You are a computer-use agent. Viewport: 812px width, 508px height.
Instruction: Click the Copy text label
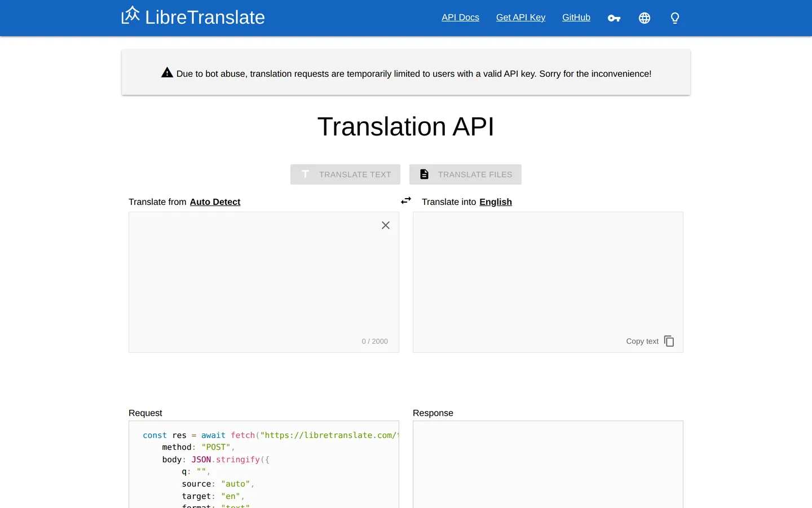(x=642, y=341)
